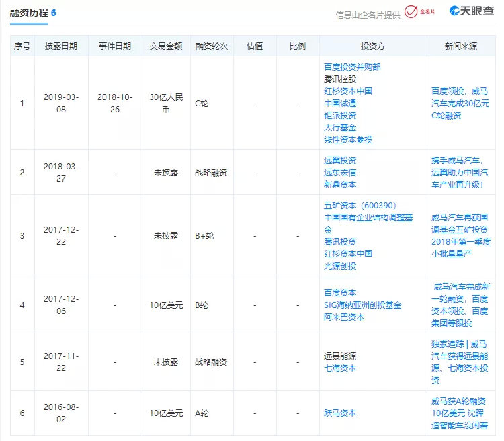504x441 pixels.
Task: Click the 天眼查 logo icon
Action: [x=472, y=12]
